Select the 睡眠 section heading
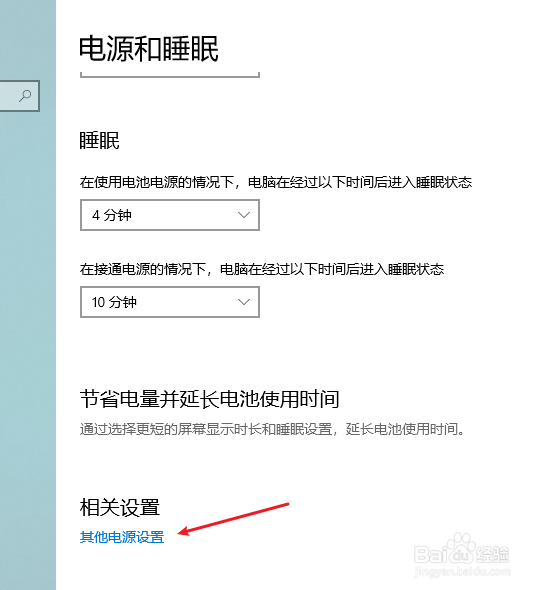 pos(99,140)
